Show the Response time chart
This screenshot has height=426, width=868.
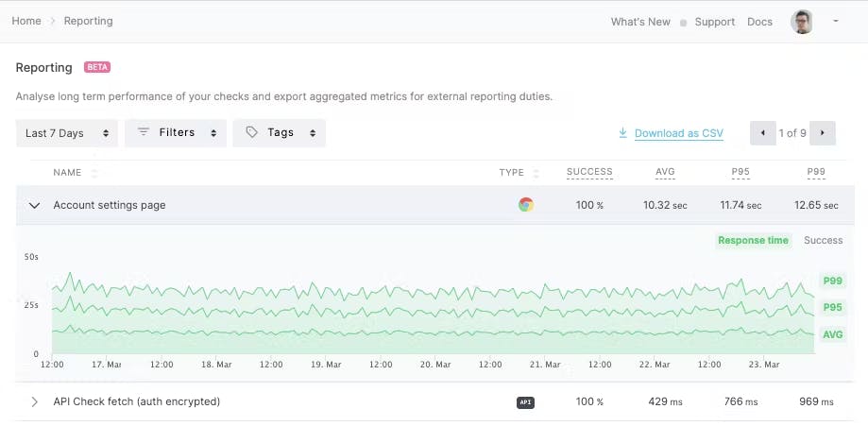[753, 241]
